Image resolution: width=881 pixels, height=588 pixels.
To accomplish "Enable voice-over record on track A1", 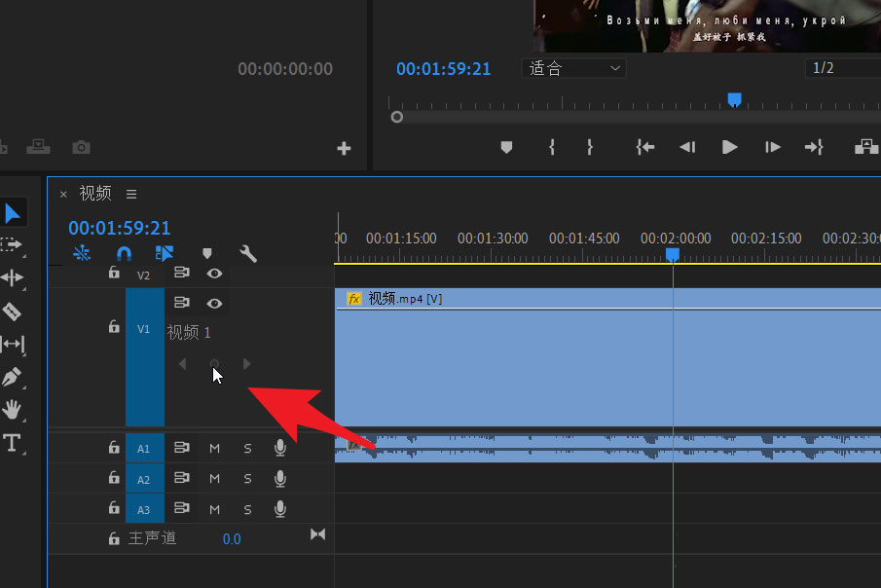I will pos(280,448).
